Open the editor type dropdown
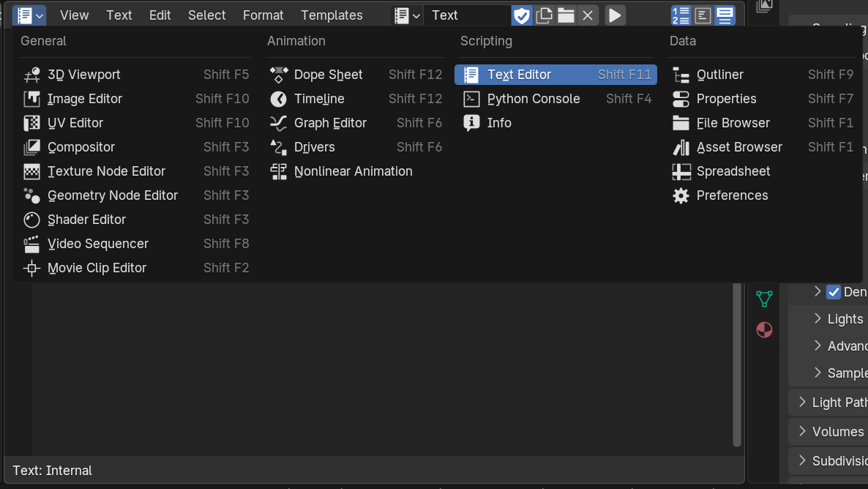This screenshot has width=868, height=489. (x=29, y=15)
